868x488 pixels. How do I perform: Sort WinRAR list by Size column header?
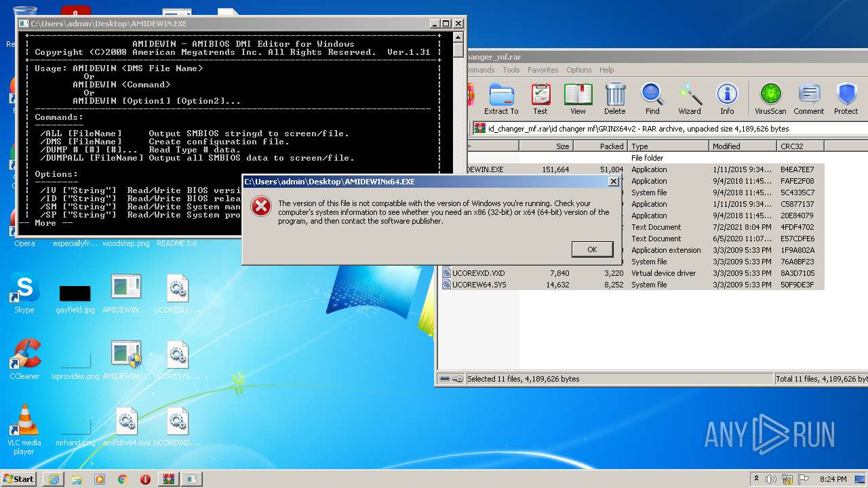547,146
